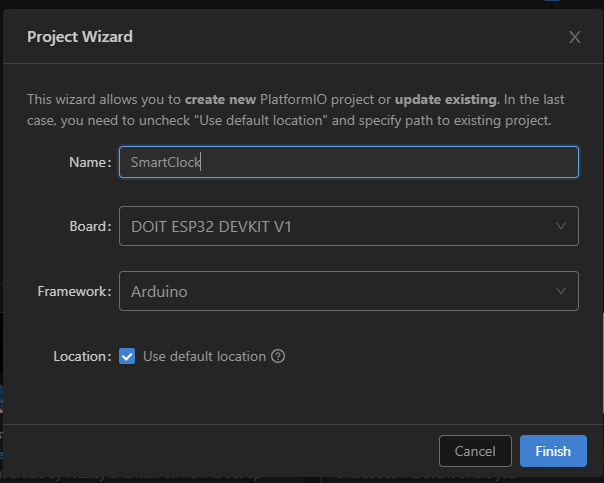Click the help icon beside Use default location

[279, 356]
